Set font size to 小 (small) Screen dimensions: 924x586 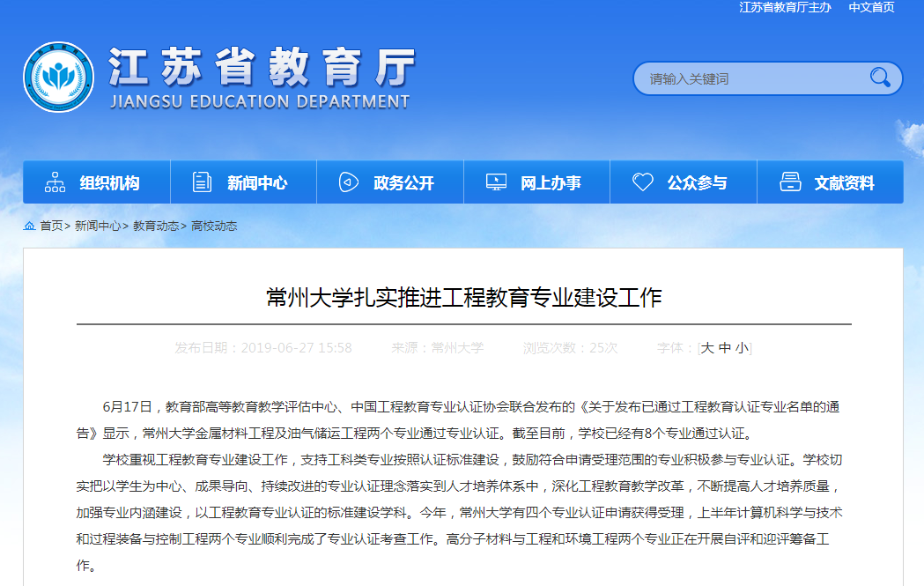point(742,348)
